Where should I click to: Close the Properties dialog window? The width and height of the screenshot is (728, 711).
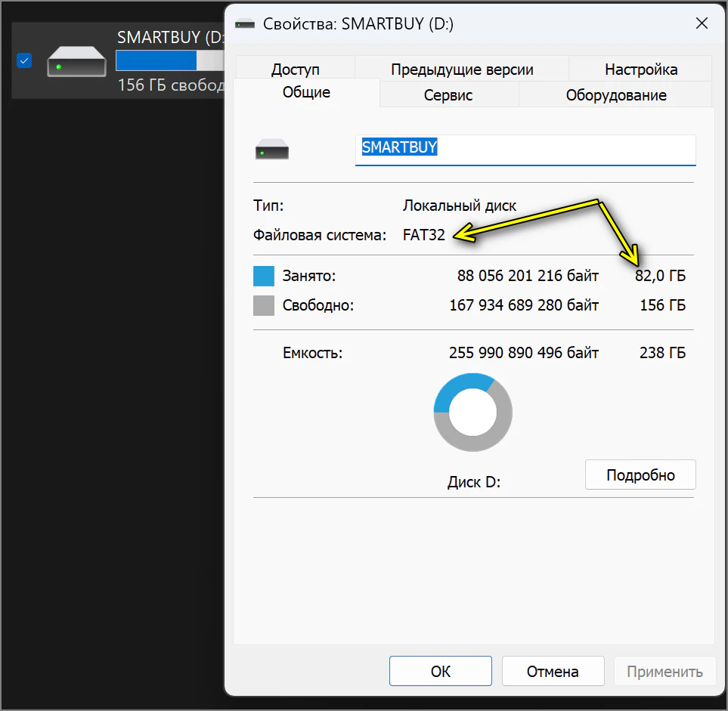pyautogui.click(x=702, y=23)
